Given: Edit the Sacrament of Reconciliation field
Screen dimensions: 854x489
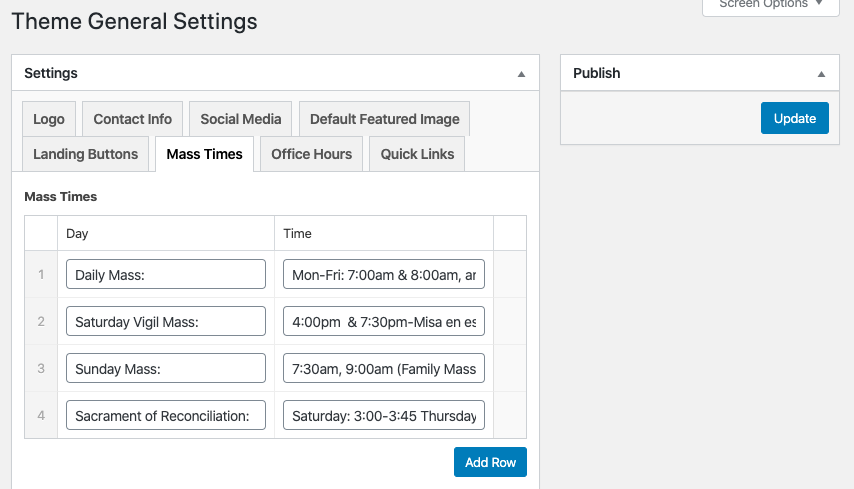Looking at the screenshot, I should click(166, 416).
